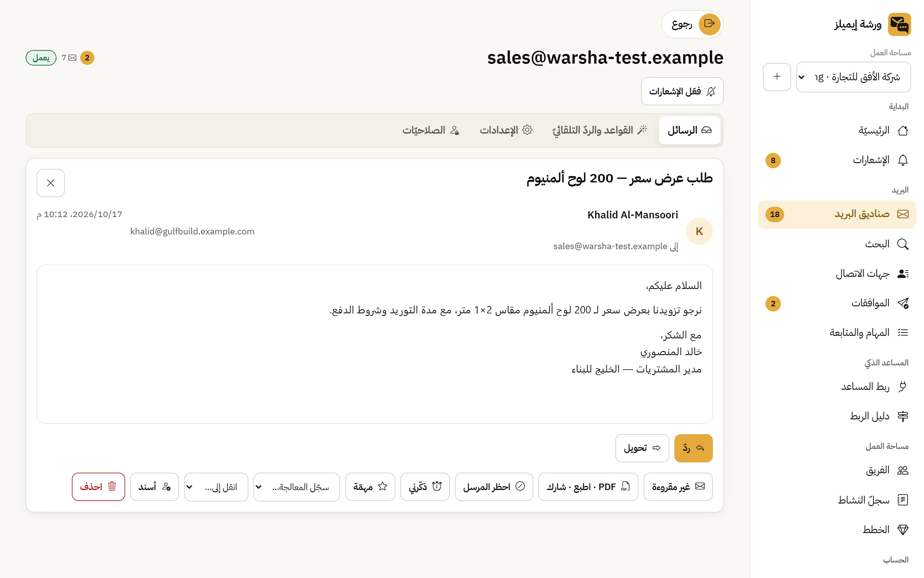Click the mailboxes badge showing 18
Screen dimensions: 924x578
pos(774,215)
